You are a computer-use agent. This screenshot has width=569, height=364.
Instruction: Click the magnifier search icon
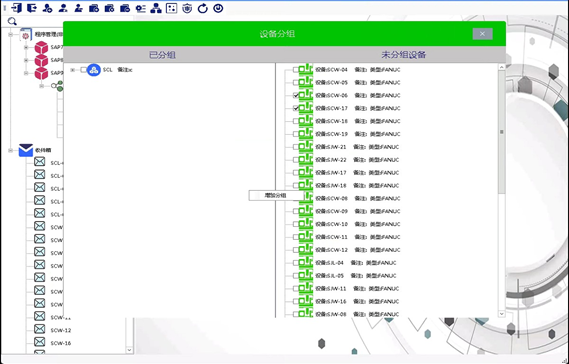[12, 21]
